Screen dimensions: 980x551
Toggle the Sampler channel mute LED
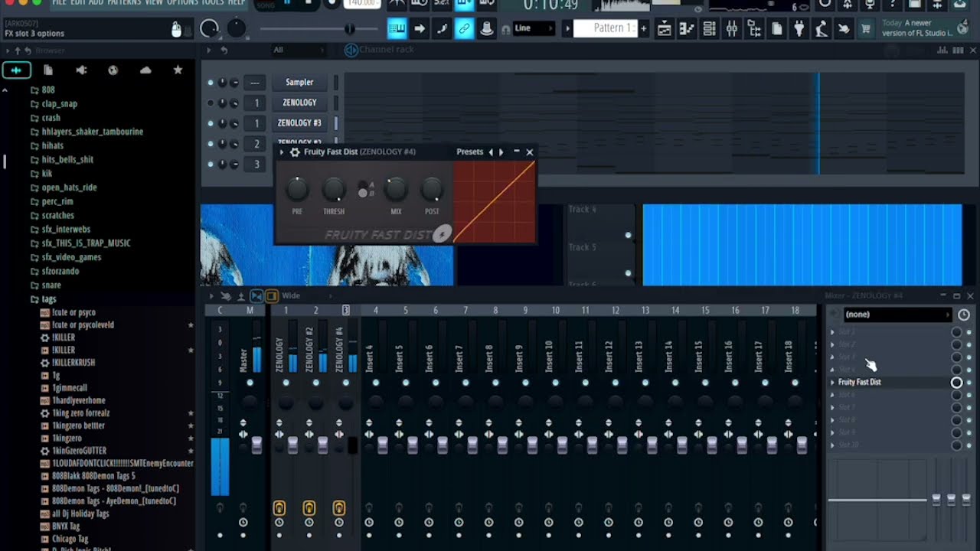point(211,83)
